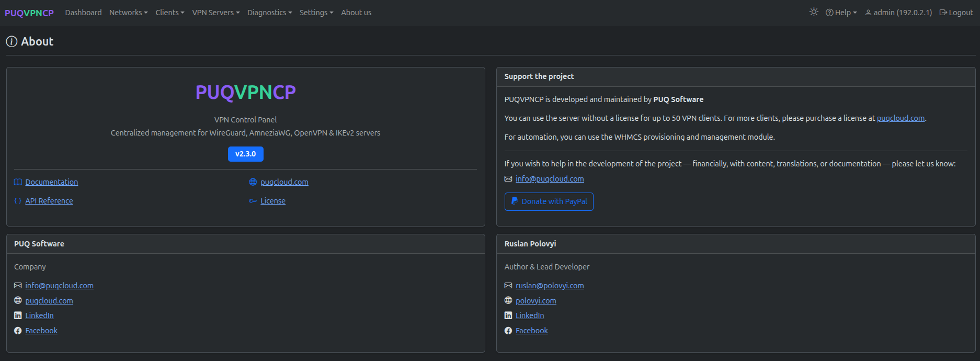The width and height of the screenshot is (980, 361).
Task: Open LinkedIn link in PUQ Software card
Action: tap(40, 315)
